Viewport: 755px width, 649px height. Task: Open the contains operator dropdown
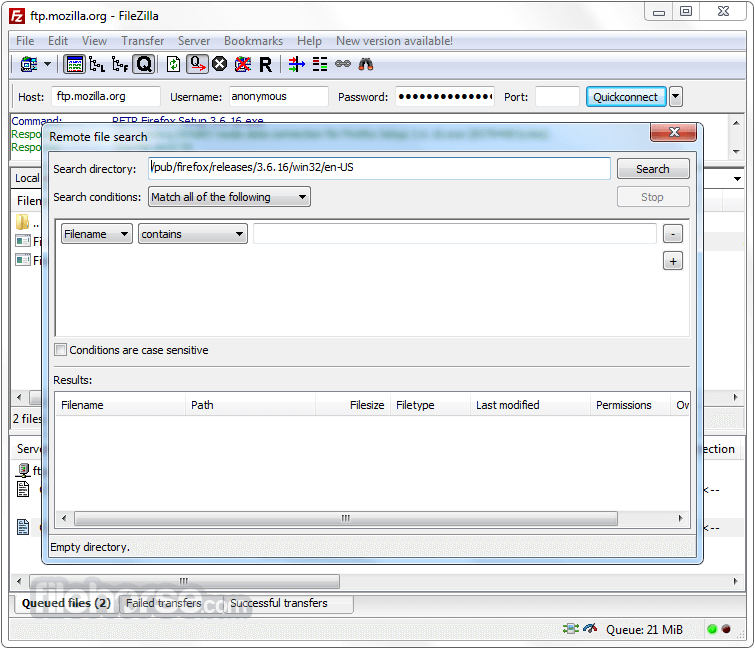point(193,234)
